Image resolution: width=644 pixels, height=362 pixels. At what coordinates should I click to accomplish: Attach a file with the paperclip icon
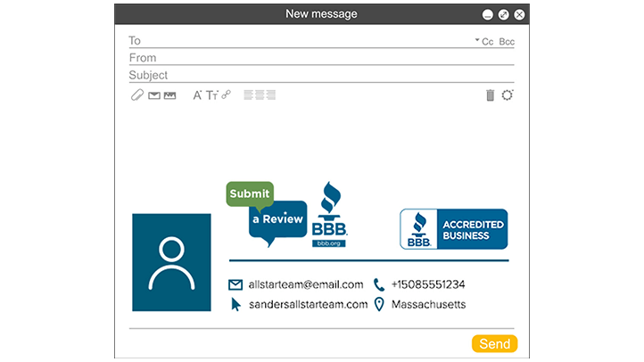click(137, 95)
